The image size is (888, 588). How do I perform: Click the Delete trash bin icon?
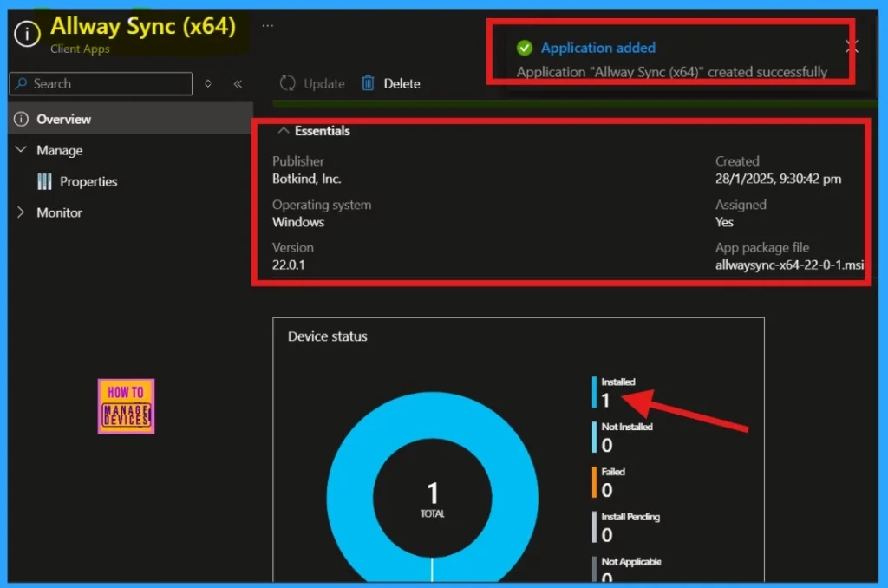point(368,83)
